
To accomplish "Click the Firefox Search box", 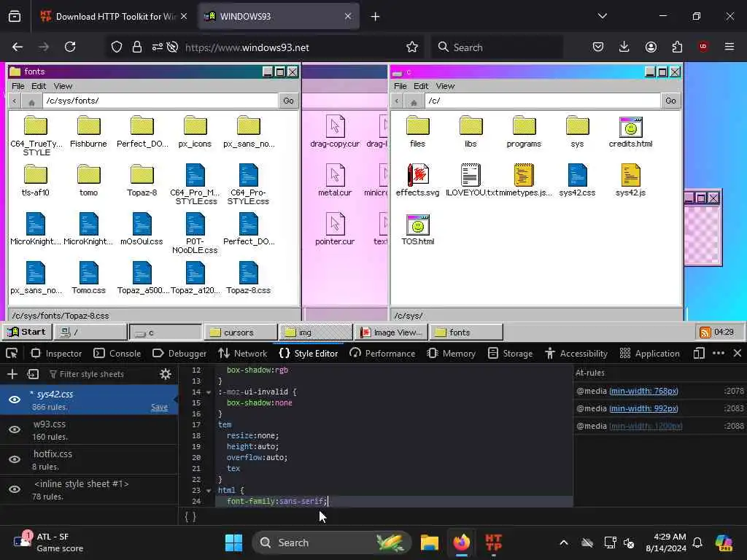I will click(x=497, y=47).
